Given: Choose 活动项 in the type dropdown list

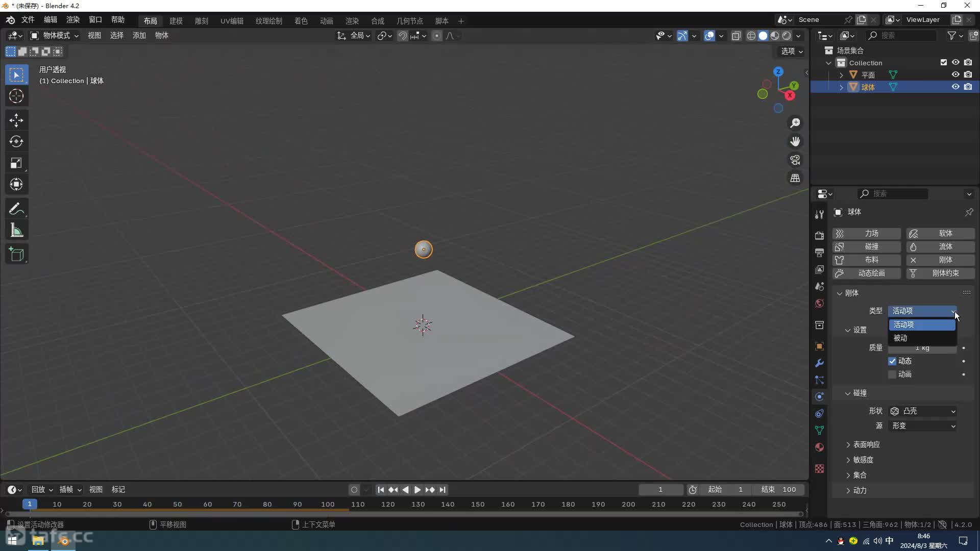Looking at the screenshot, I should [922, 325].
